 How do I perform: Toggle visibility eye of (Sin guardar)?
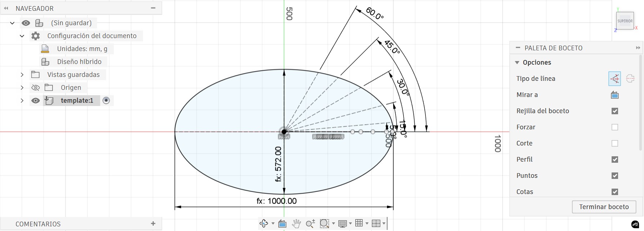[x=26, y=23]
